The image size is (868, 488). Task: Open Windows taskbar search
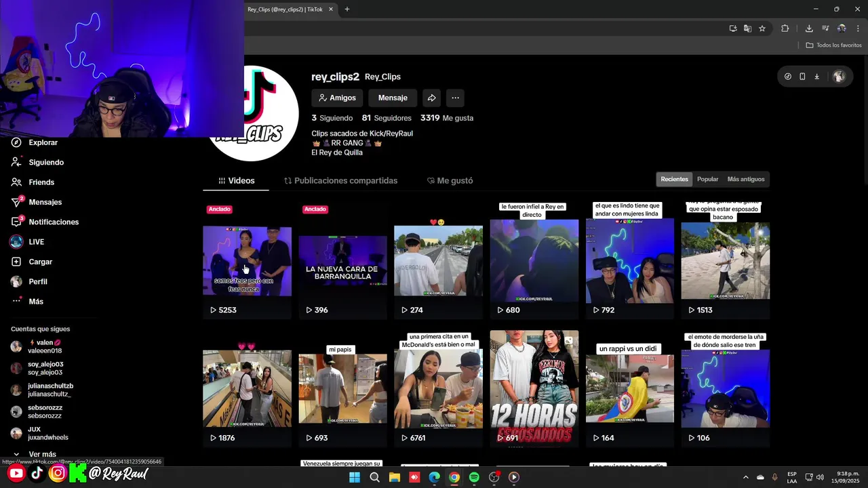click(374, 477)
